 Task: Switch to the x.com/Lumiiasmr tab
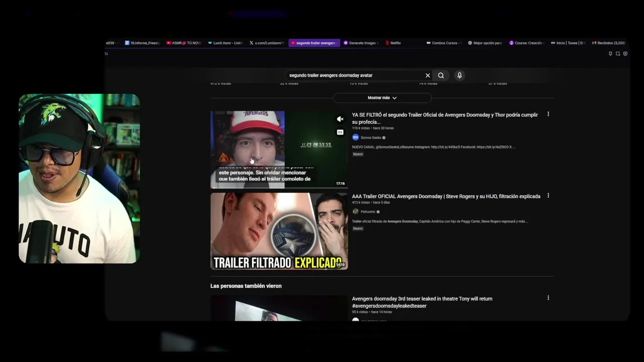click(267, 43)
